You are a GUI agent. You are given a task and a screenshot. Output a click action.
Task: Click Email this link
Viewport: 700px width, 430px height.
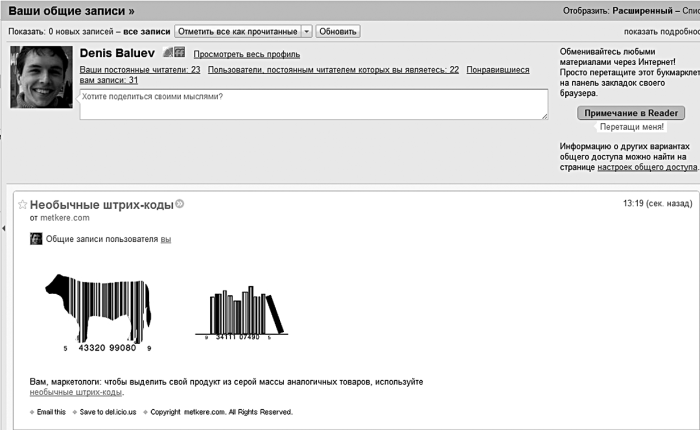point(51,412)
